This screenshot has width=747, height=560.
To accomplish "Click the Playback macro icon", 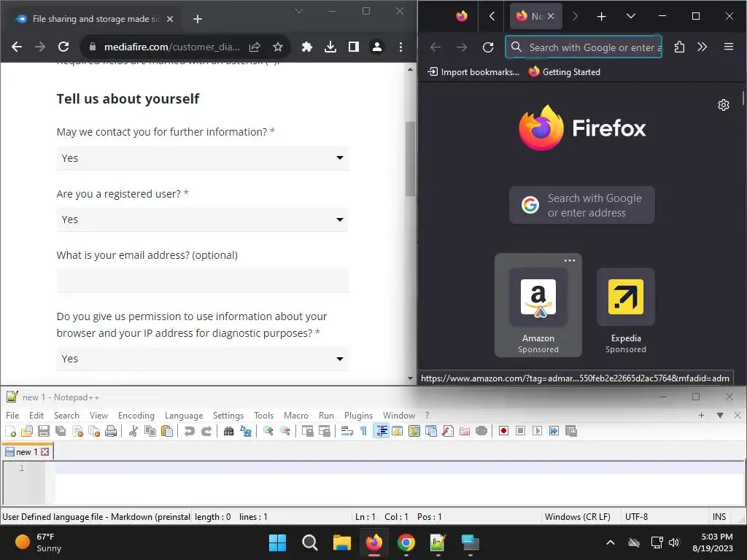I will [537, 431].
